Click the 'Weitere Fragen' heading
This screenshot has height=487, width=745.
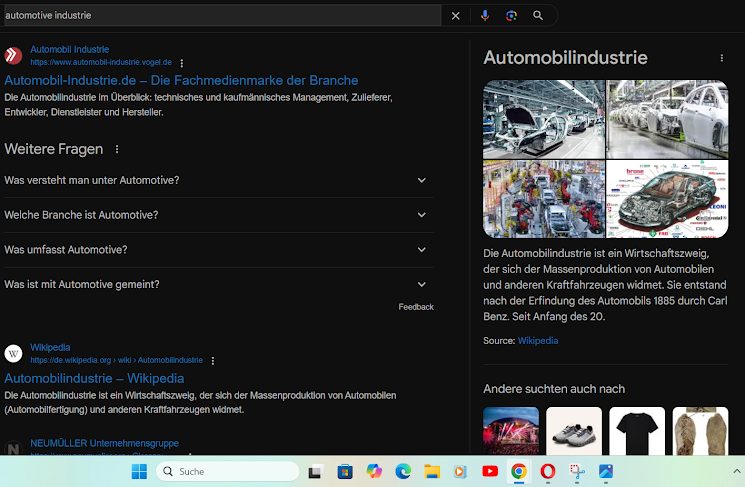[x=54, y=149]
